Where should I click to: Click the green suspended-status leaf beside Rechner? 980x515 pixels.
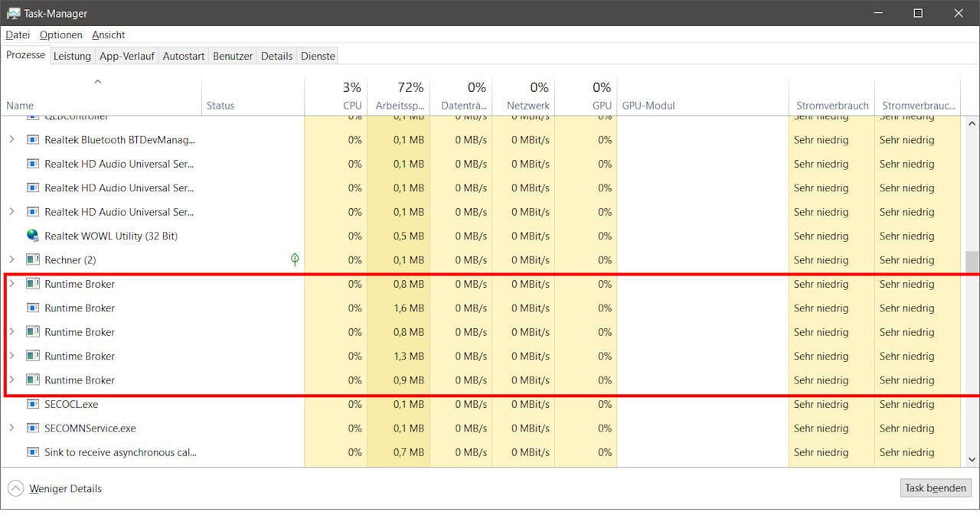tap(294, 259)
